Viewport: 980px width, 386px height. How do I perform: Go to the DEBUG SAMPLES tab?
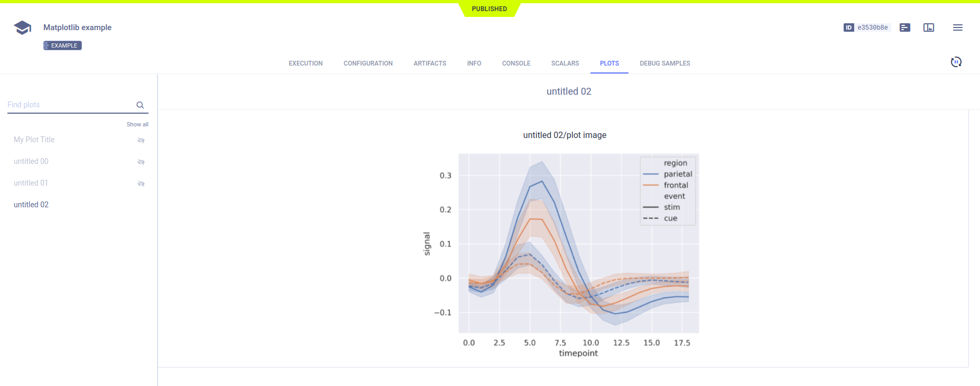(664, 63)
